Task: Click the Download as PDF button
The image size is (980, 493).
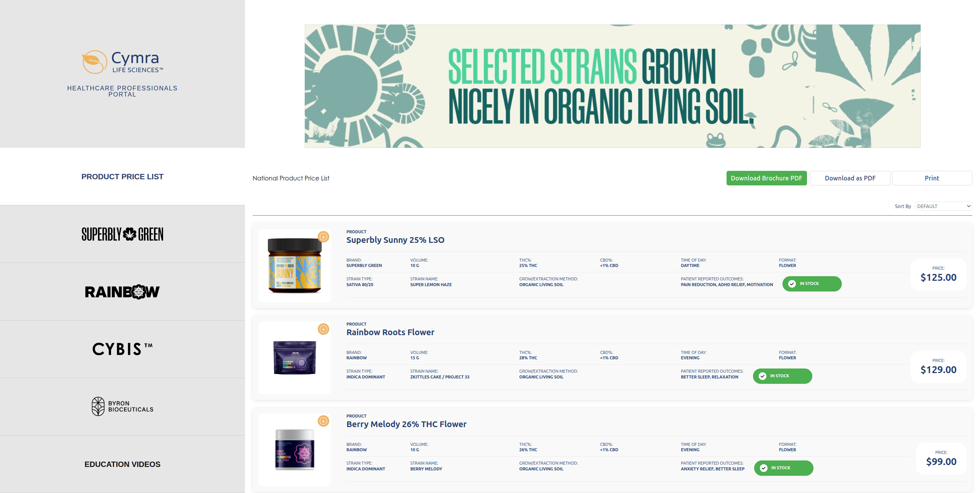Action: click(x=850, y=178)
